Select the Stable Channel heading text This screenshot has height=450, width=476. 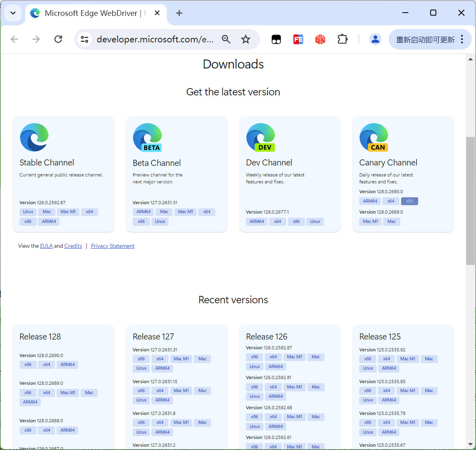(x=47, y=163)
